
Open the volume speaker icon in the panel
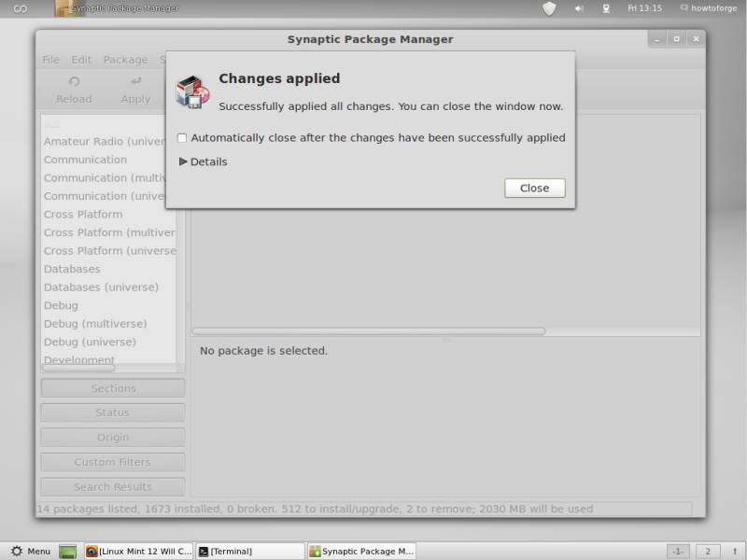pyautogui.click(x=579, y=8)
